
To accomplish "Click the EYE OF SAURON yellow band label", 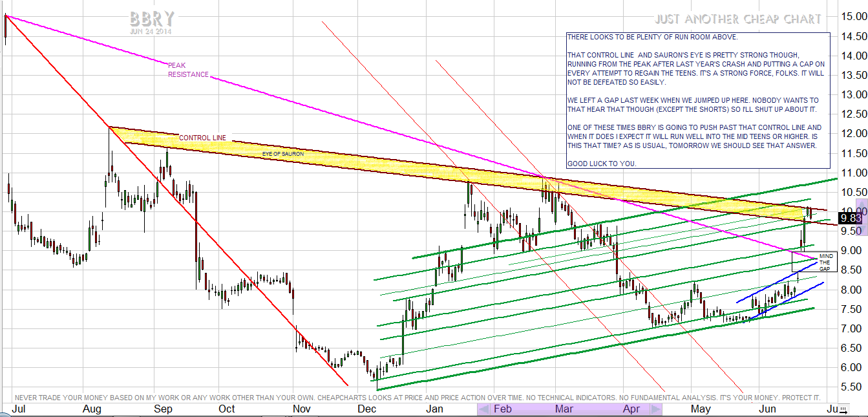I will coord(282,154).
